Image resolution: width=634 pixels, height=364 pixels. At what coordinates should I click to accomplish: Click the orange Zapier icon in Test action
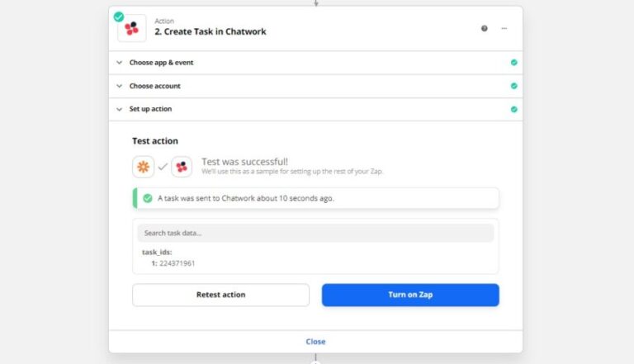(143, 167)
